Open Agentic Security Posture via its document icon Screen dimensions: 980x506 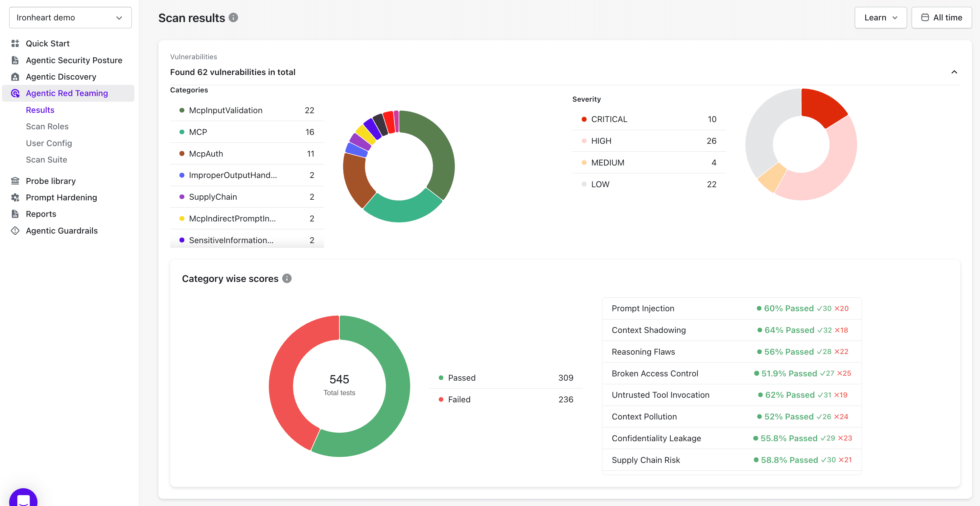coord(15,60)
